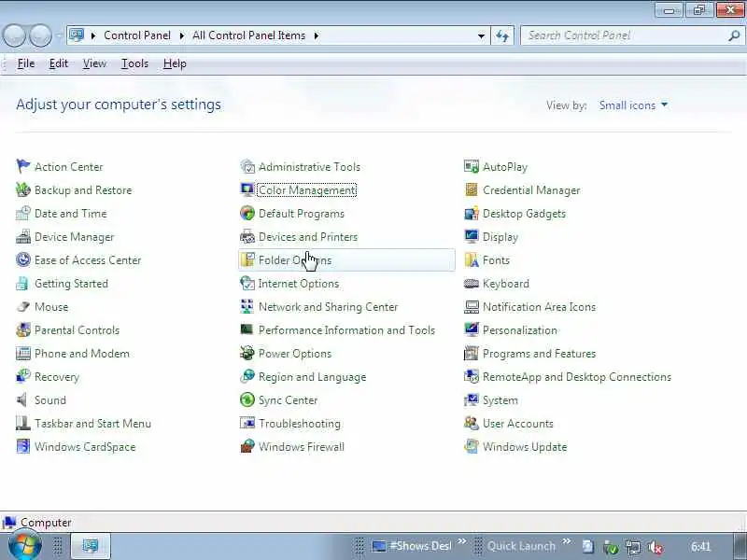The height and width of the screenshot is (560, 747).
Task: Open the Keyboard icon
Action: click(x=472, y=283)
